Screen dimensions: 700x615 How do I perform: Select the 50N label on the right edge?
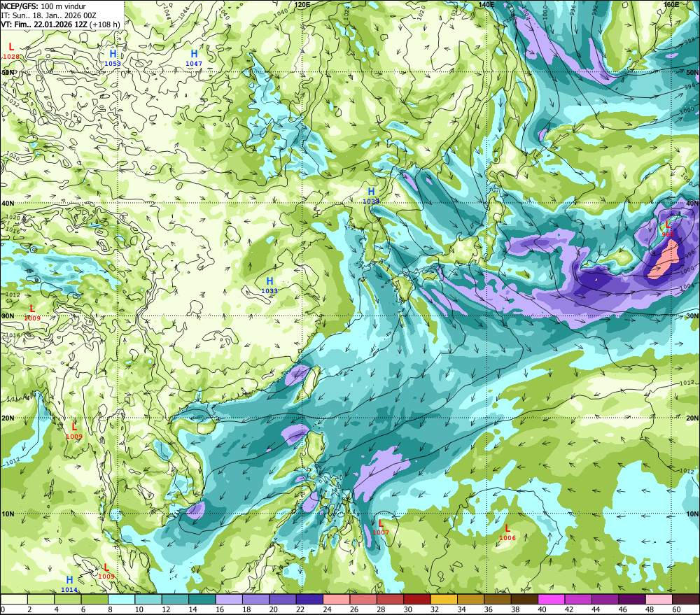coord(692,72)
